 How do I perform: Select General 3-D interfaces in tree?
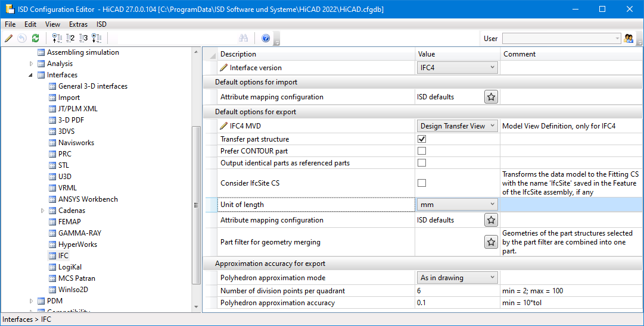93,86
